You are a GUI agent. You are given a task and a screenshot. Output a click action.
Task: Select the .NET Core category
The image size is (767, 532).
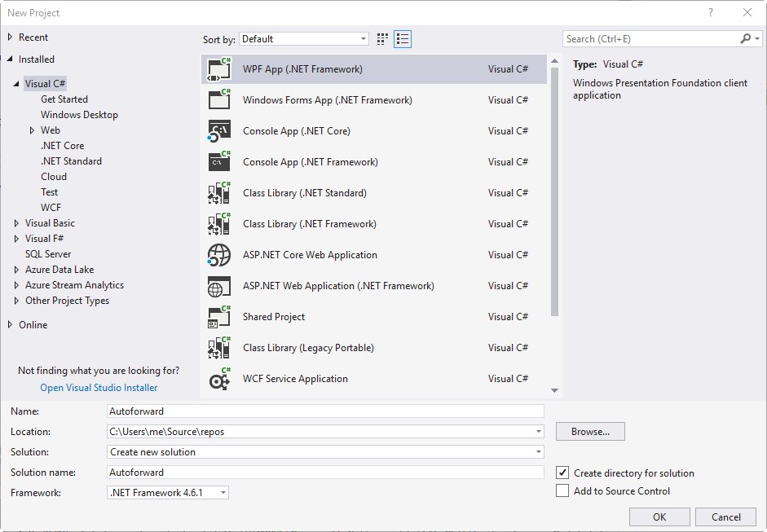[x=62, y=146]
